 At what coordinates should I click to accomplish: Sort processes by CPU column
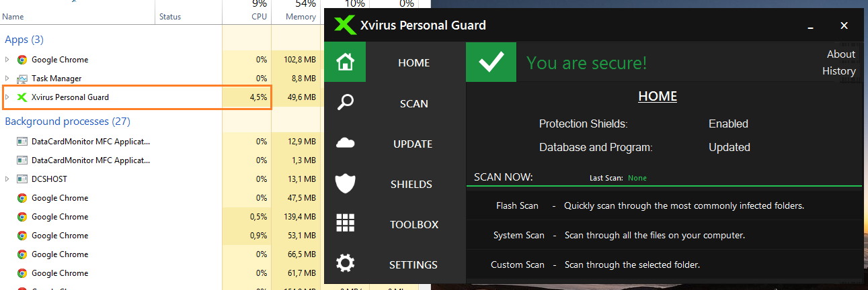[x=259, y=17]
